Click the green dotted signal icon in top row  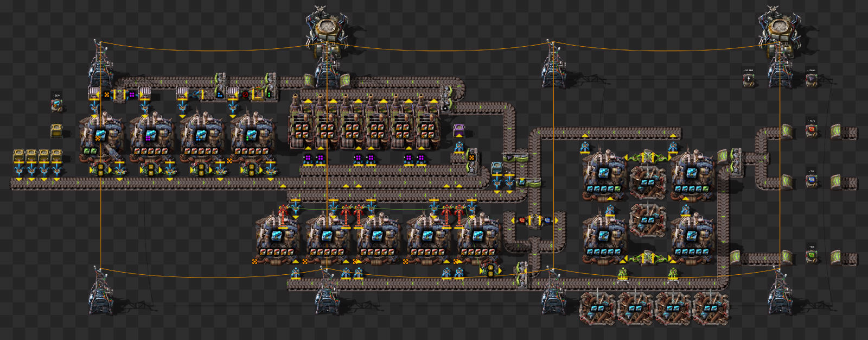pyautogui.click(x=269, y=95)
